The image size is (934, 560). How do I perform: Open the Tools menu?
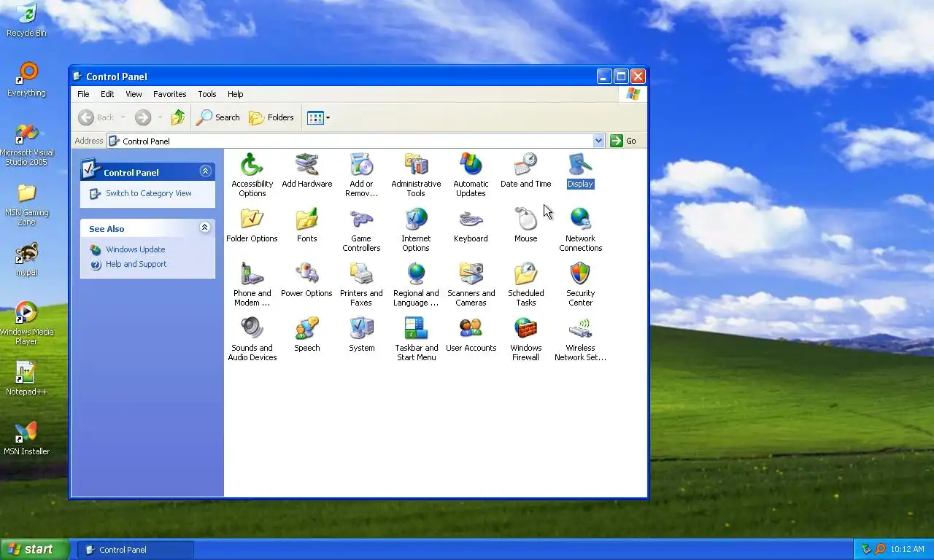pos(207,94)
